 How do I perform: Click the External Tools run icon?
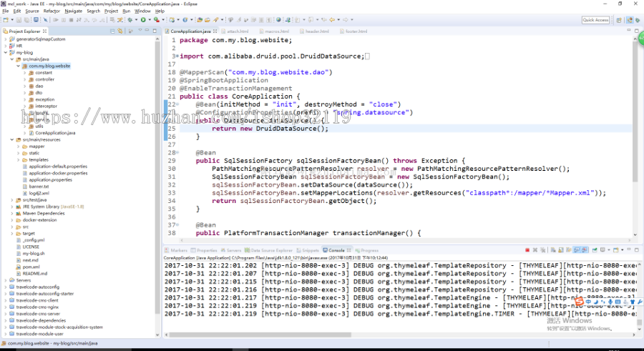[157, 20]
